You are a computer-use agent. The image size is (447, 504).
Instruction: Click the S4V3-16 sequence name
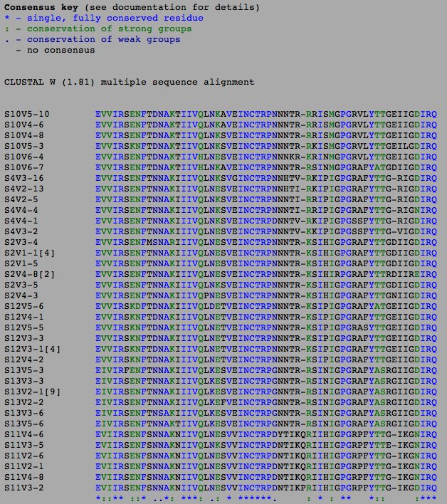coord(24,178)
